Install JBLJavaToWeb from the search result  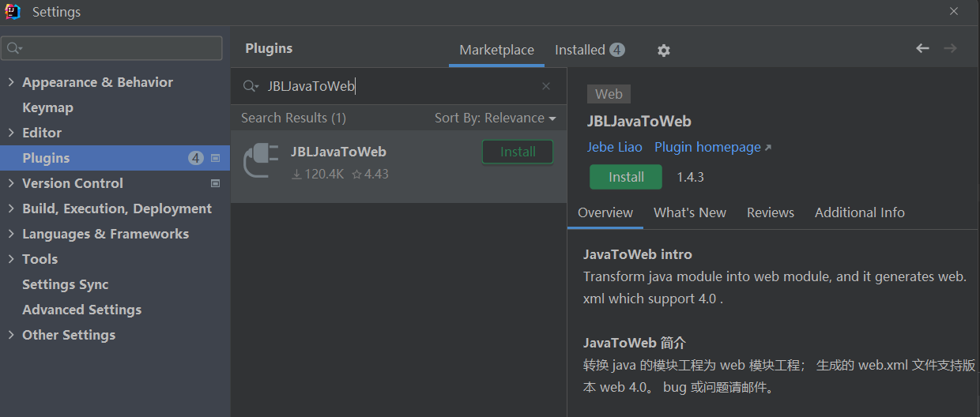(518, 152)
